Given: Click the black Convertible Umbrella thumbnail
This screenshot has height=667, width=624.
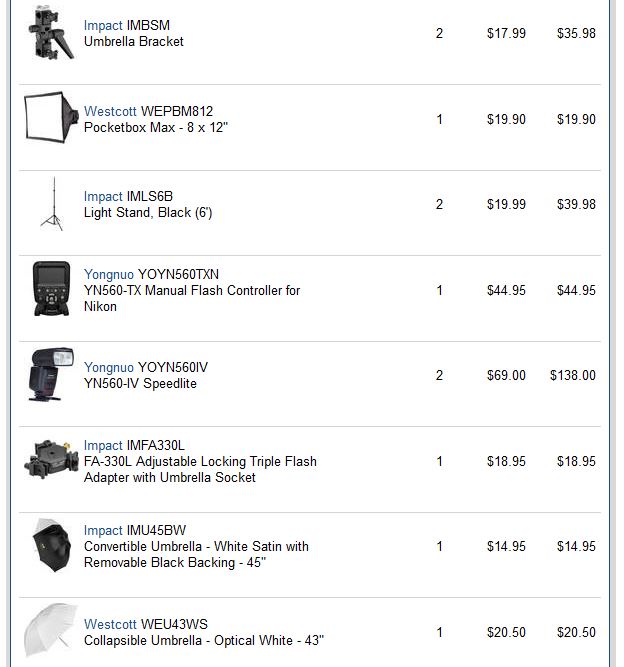Looking at the screenshot, I should point(50,546).
